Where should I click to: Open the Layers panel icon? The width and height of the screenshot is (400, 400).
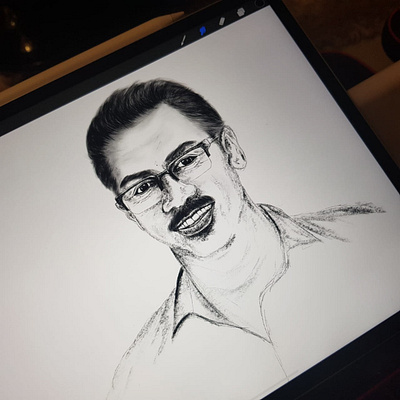point(241,12)
